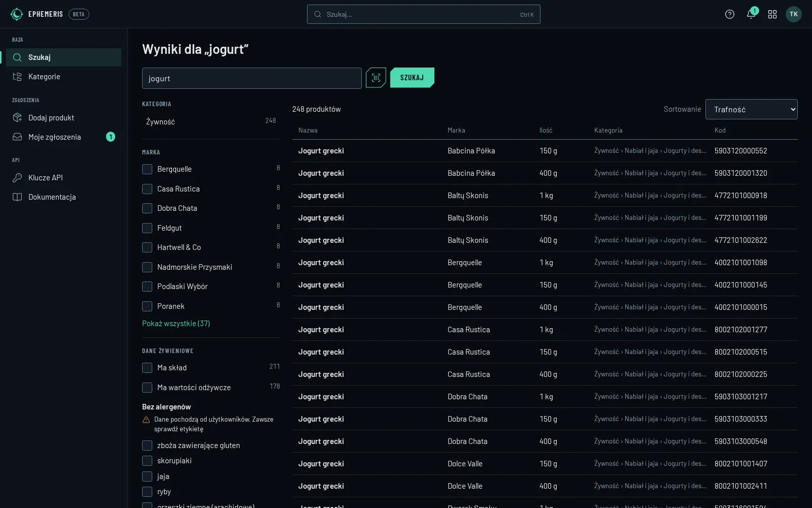Check the skorupiaki allergen checkbox
812x508 pixels.
coord(147,461)
